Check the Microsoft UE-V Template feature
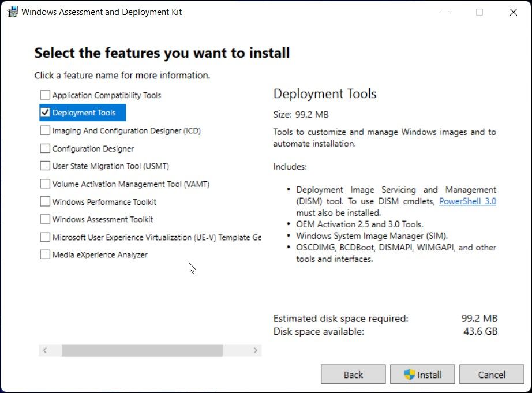This screenshot has height=393, width=532. [44, 237]
